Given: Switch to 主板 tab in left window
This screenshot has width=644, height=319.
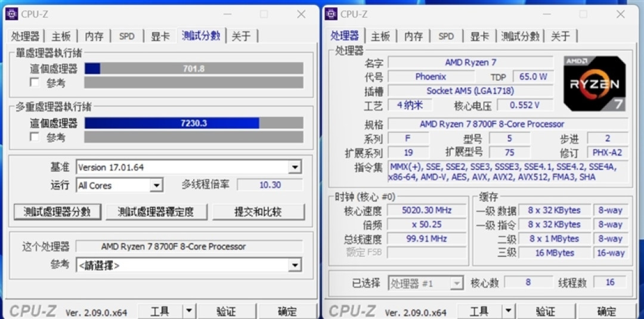Looking at the screenshot, I should (x=61, y=36).
